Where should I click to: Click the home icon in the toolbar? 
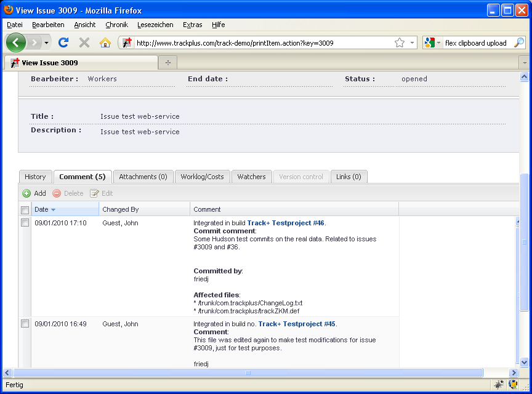105,42
